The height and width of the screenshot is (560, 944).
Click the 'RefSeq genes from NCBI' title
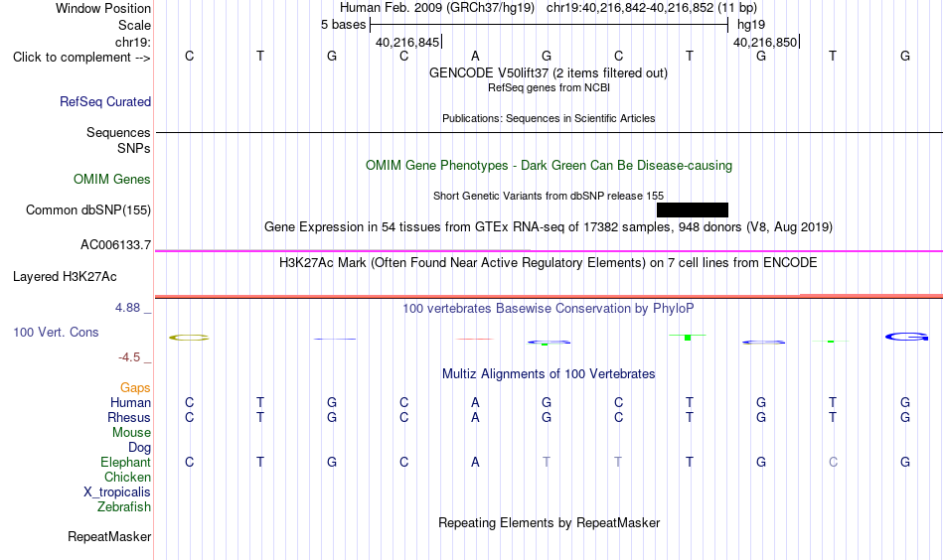(x=549, y=87)
